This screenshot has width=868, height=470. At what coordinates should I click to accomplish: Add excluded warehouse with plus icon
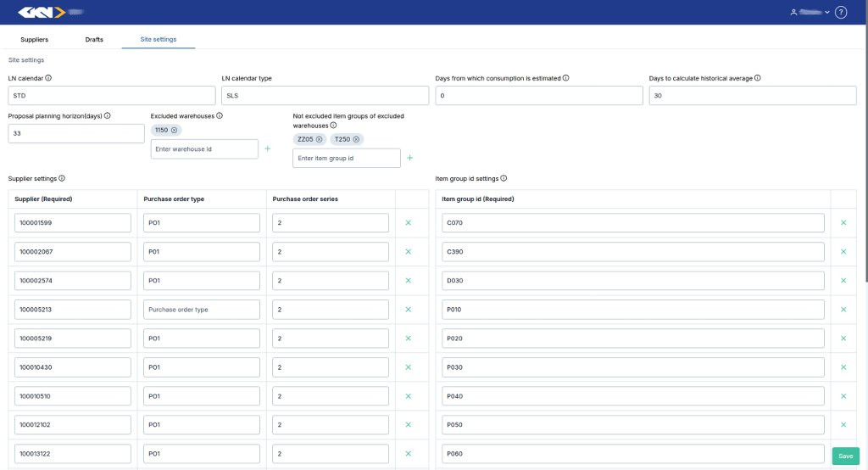[268, 148]
